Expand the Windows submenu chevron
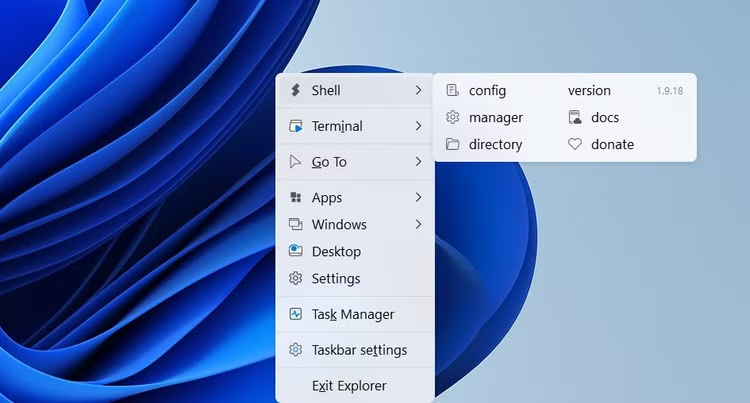The image size is (750, 403). (x=418, y=225)
